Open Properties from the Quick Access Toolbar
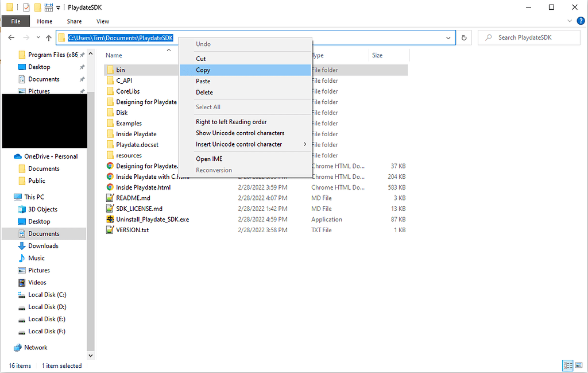Viewport: 588px width, 373px height. point(25,7)
